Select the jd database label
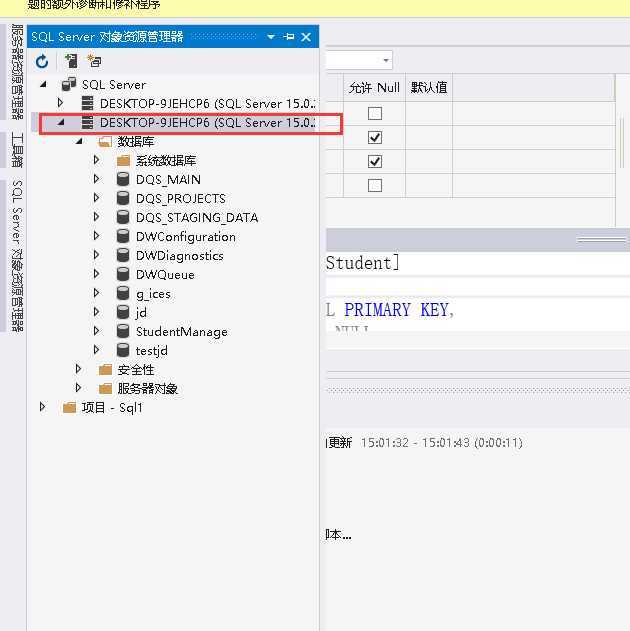The height and width of the screenshot is (631, 630). tap(141, 313)
